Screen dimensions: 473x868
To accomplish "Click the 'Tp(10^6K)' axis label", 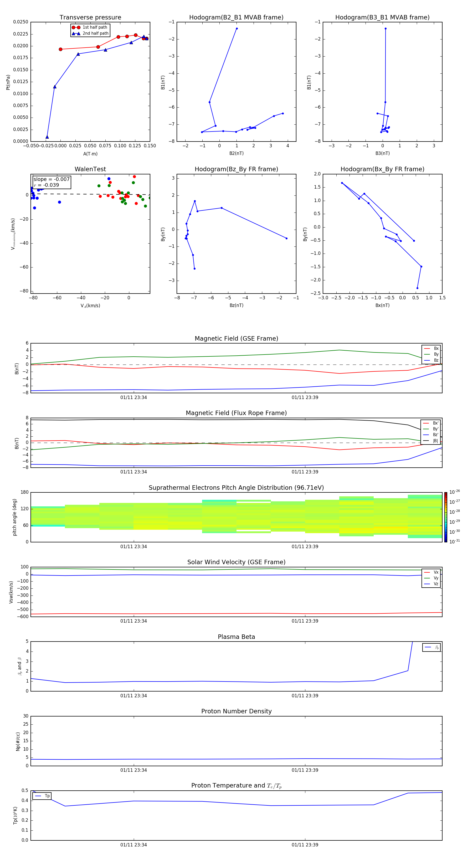I will 16,815.
